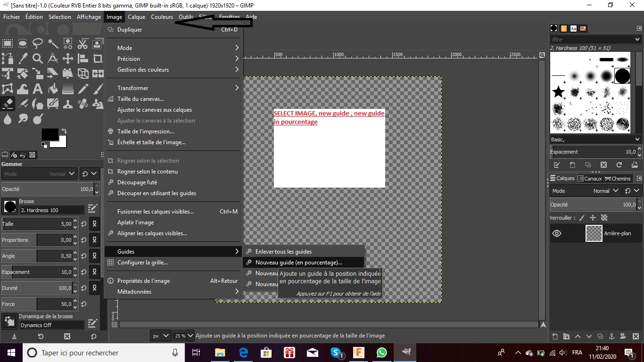The image size is (644, 362).
Task: Select the Ellipse Select tool
Action: pyautogui.click(x=23, y=44)
